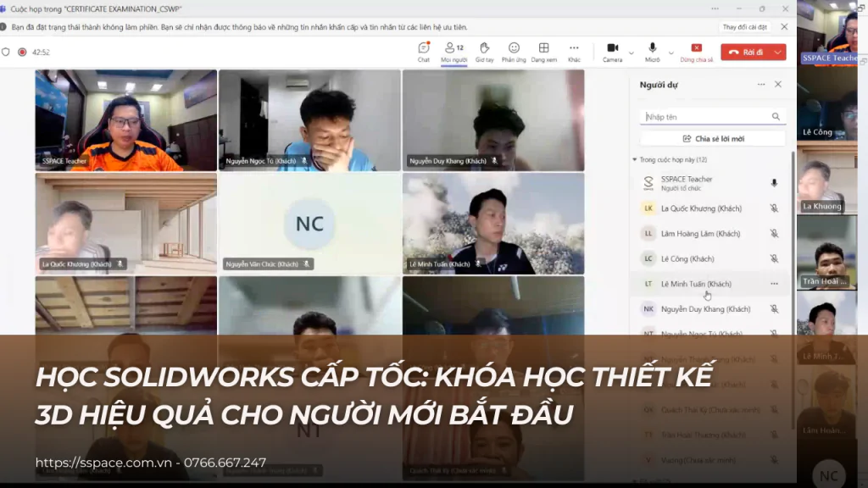The width and height of the screenshot is (868, 488).
Task: Select SSPACE Teacher in participant list
Action: pyautogui.click(x=711, y=183)
